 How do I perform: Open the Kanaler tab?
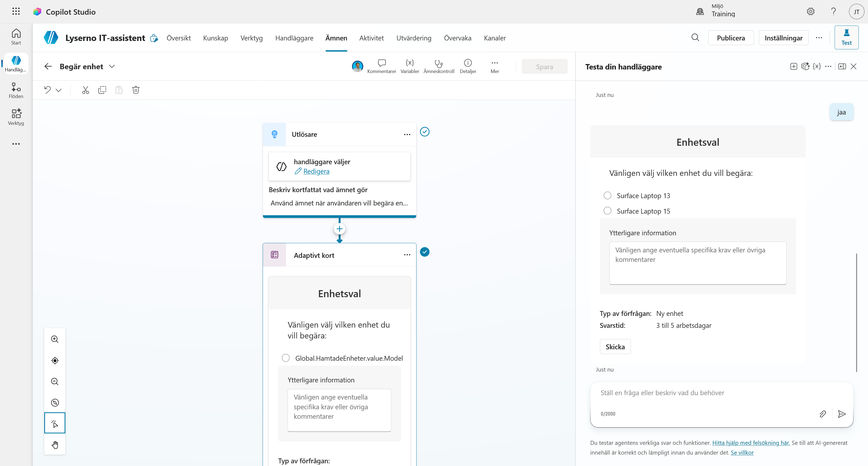pos(495,38)
